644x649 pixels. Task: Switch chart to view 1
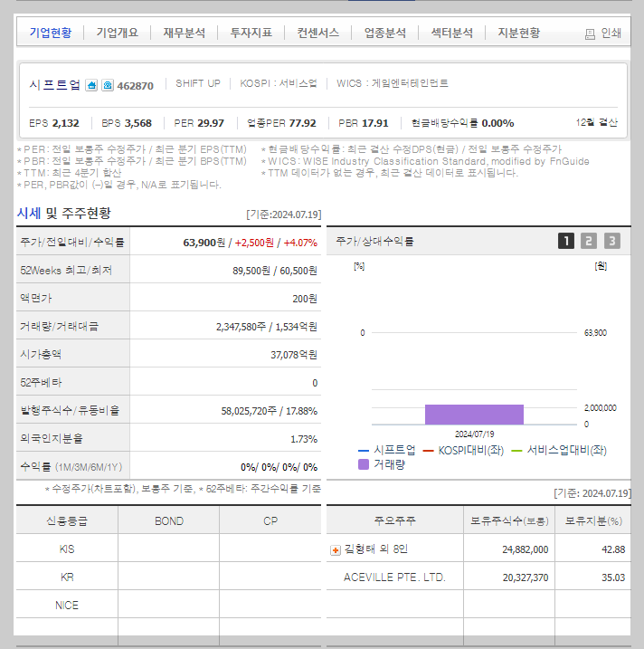click(x=566, y=241)
